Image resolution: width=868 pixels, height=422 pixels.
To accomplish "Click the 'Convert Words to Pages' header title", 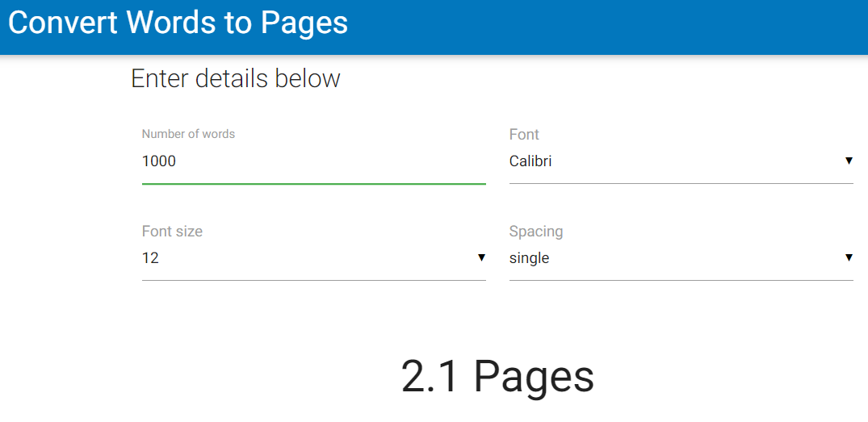I will tap(178, 23).
